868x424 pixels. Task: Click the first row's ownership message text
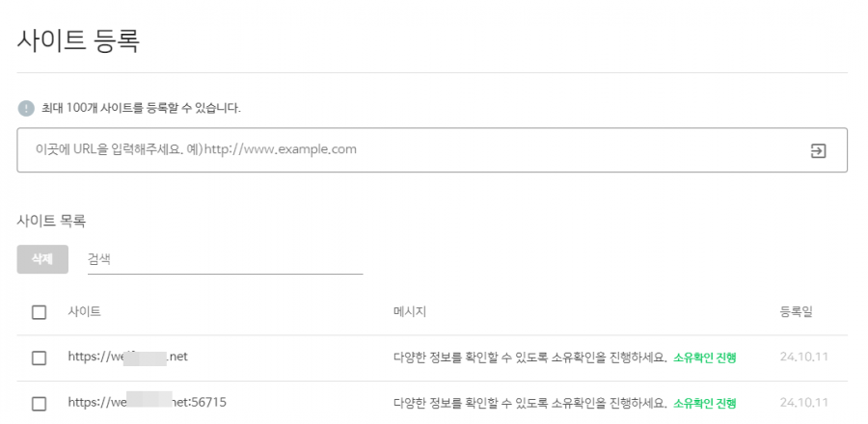pos(529,358)
